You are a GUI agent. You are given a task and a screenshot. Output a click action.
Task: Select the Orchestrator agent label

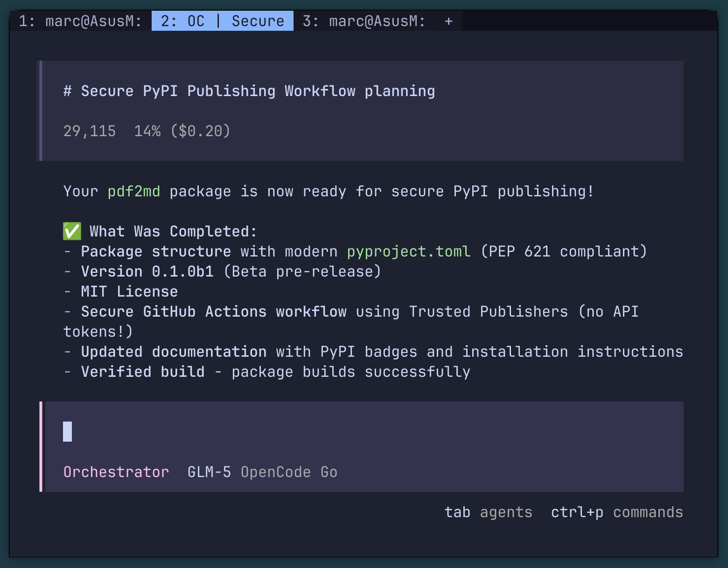(116, 471)
